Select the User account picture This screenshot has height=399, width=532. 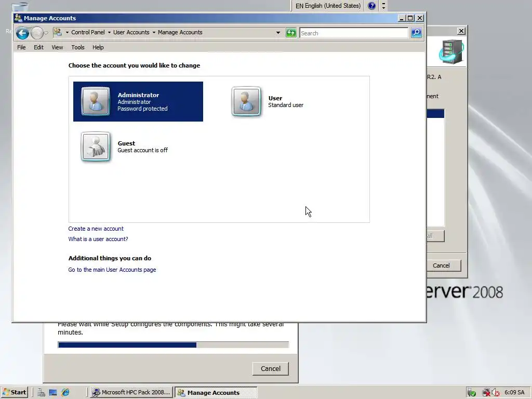point(246,101)
